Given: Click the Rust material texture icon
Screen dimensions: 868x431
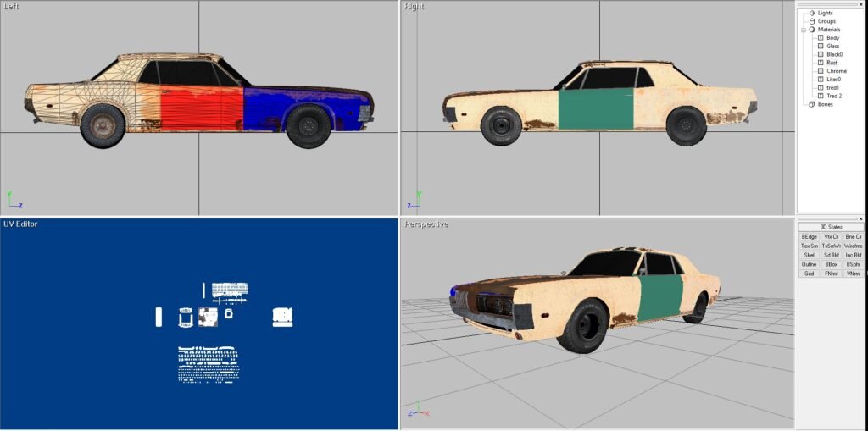Looking at the screenshot, I should (x=820, y=63).
